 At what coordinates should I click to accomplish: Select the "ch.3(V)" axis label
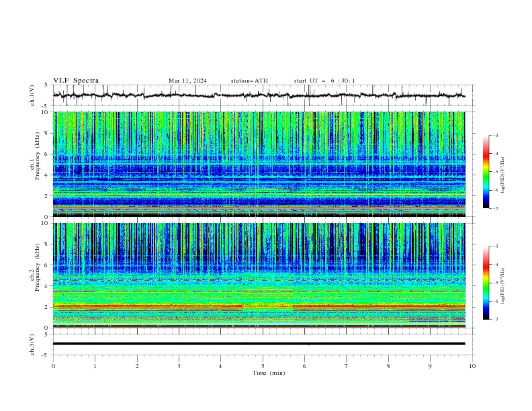coord(32,345)
